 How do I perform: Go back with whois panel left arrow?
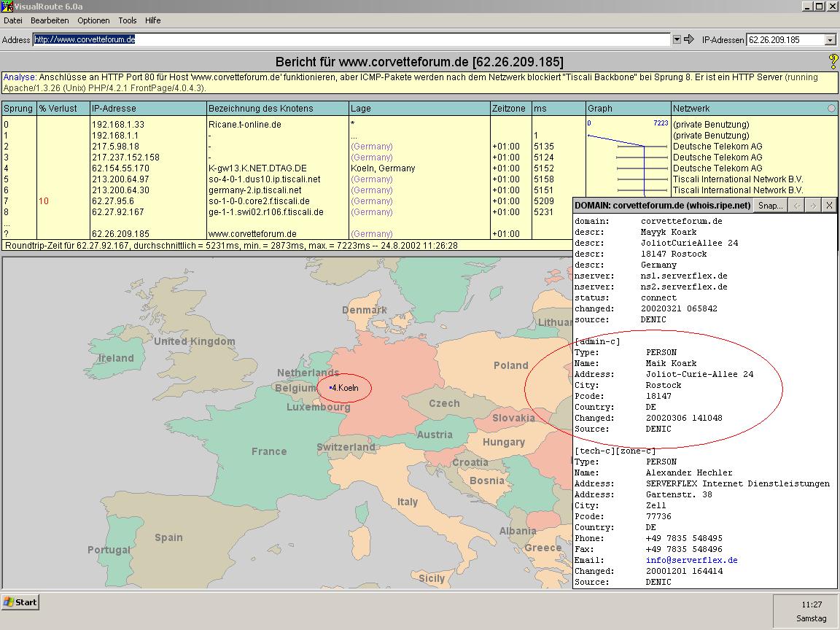click(x=797, y=206)
